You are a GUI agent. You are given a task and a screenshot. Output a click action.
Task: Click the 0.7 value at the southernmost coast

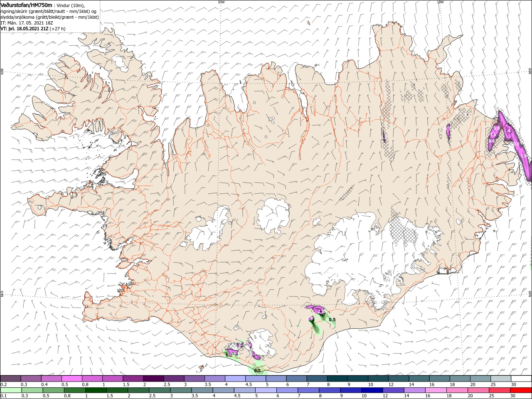pos(257,370)
